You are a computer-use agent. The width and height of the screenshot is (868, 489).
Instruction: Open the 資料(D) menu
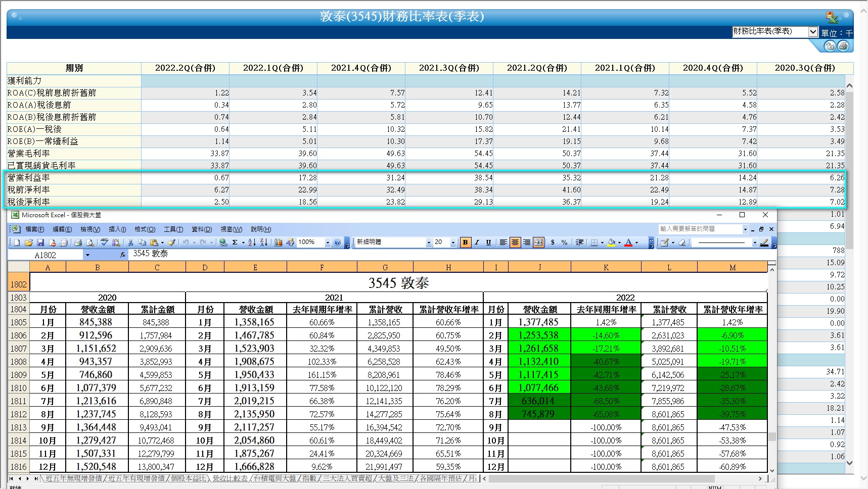tap(202, 229)
